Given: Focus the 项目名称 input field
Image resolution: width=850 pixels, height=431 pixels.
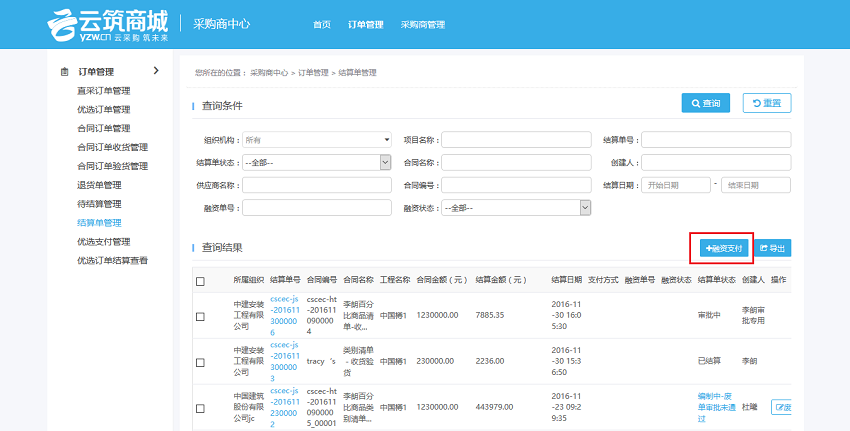Looking at the screenshot, I should click(516, 140).
